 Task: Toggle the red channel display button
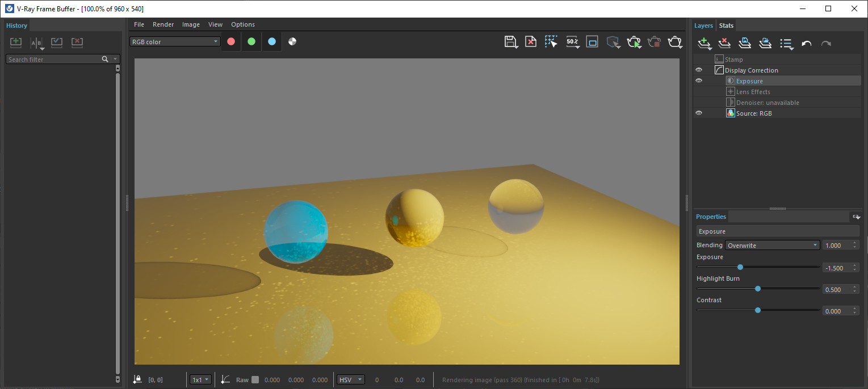point(231,41)
